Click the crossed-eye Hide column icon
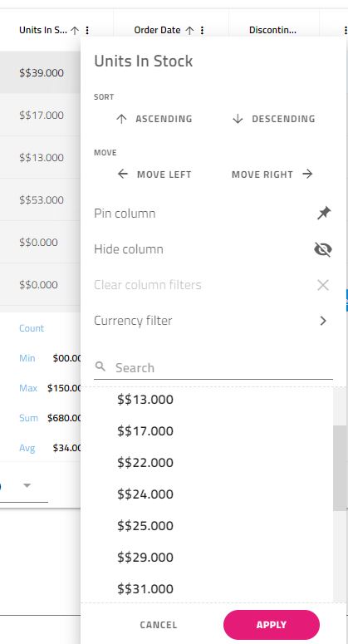The image size is (348, 644). [323, 249]
